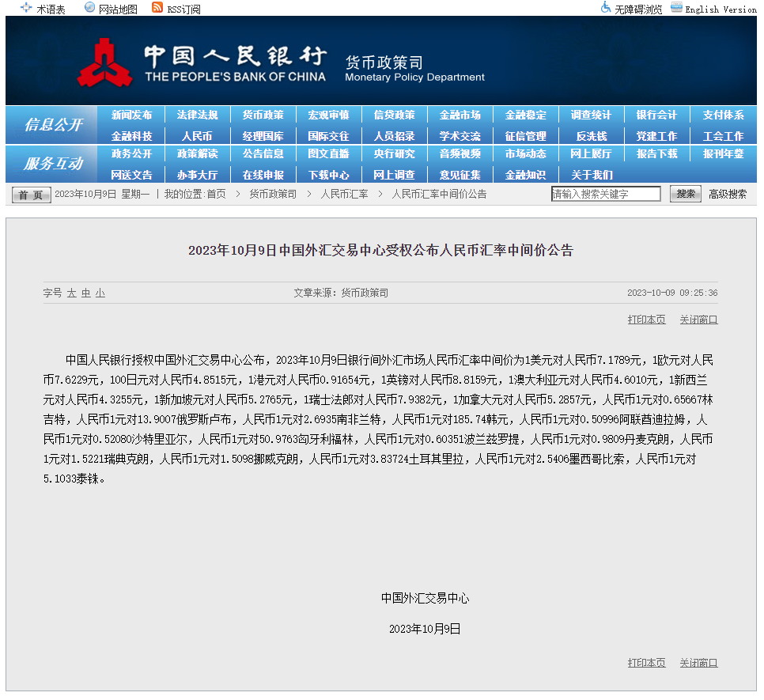Open the 音频视频 menu item
The image size is (764, 700).
[x=460, y=154]
